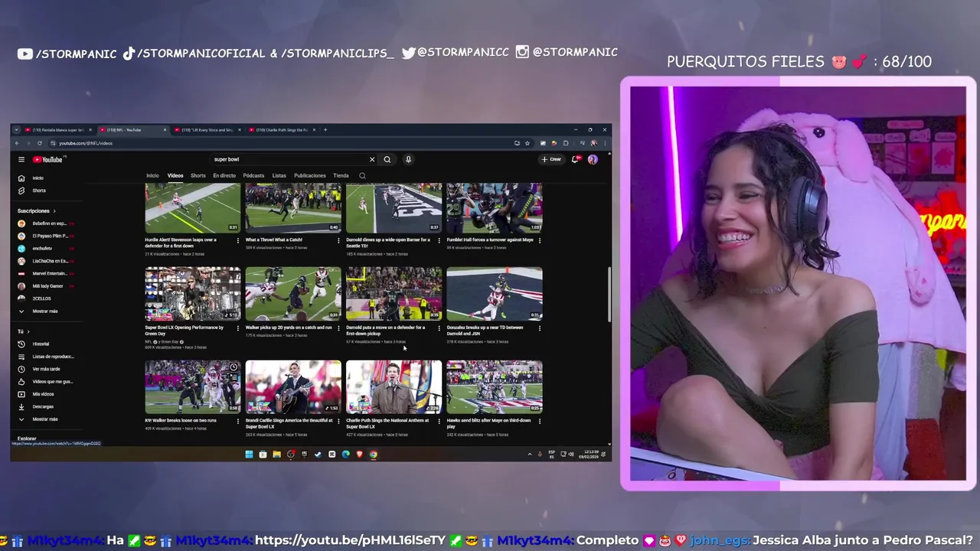Open Mis videos in the sidebar
The height and width of the screenshot is (551, 980).
(43, 394)
